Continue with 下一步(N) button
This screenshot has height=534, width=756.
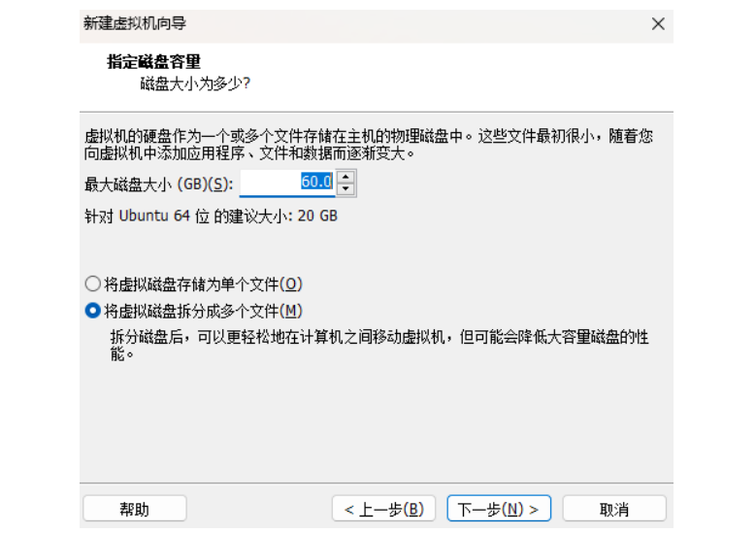pyautogui.click(x=499, y=509)
